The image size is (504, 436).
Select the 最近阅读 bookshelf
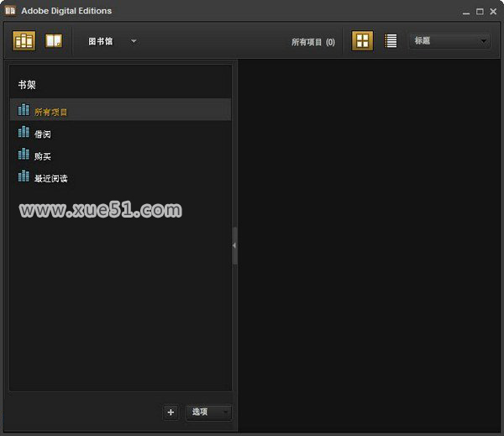click(120, 177)
